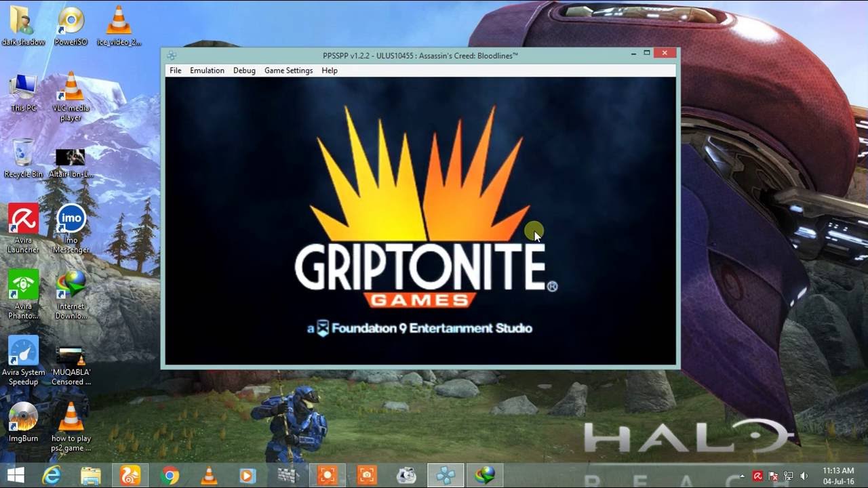This screenshot has width=868, height=488.
Task: Launch Avira System Speedup shortcut
Action: click(x=24, y=361)
